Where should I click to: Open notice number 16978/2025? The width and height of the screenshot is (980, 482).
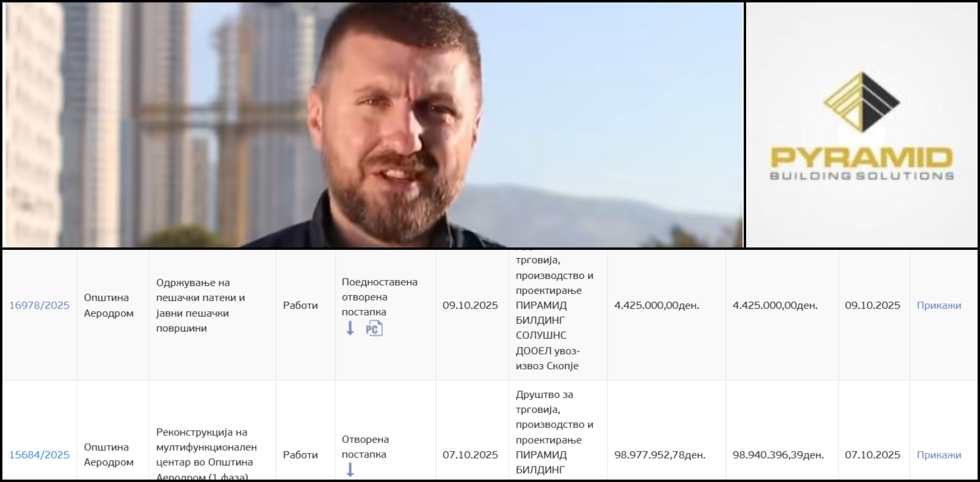(x=39, y=305)
